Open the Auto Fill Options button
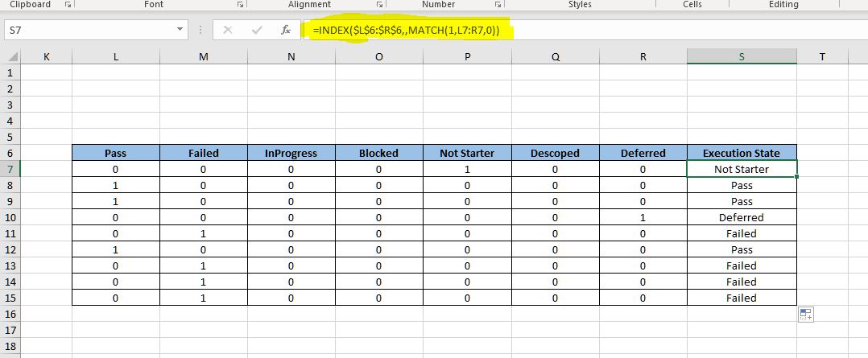Screen dimensions: 868x358 pyautogui.click(x=806, y=315)
